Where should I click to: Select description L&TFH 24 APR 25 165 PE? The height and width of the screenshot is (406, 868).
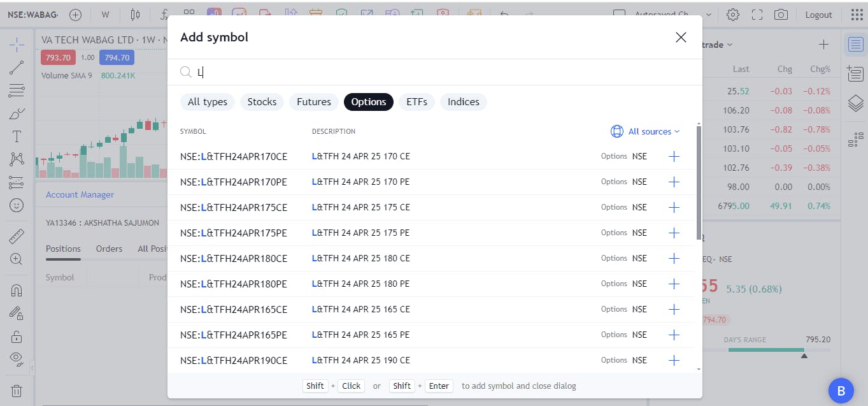pyautogui.click(x=361, y=335)
